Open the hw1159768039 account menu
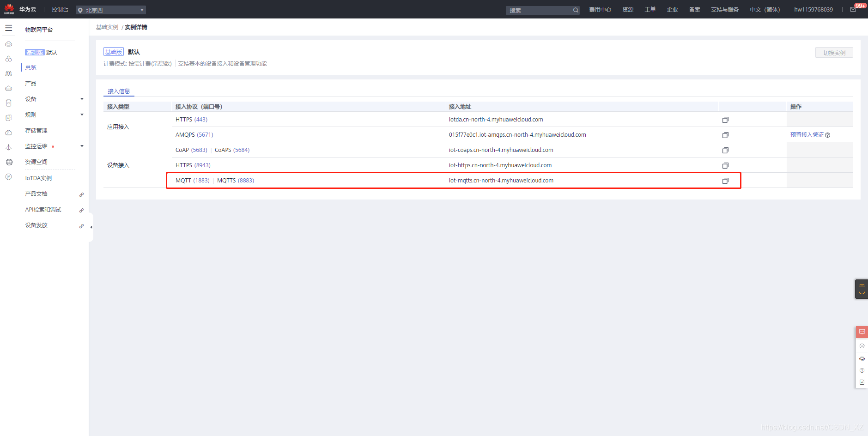 (813, 10)
